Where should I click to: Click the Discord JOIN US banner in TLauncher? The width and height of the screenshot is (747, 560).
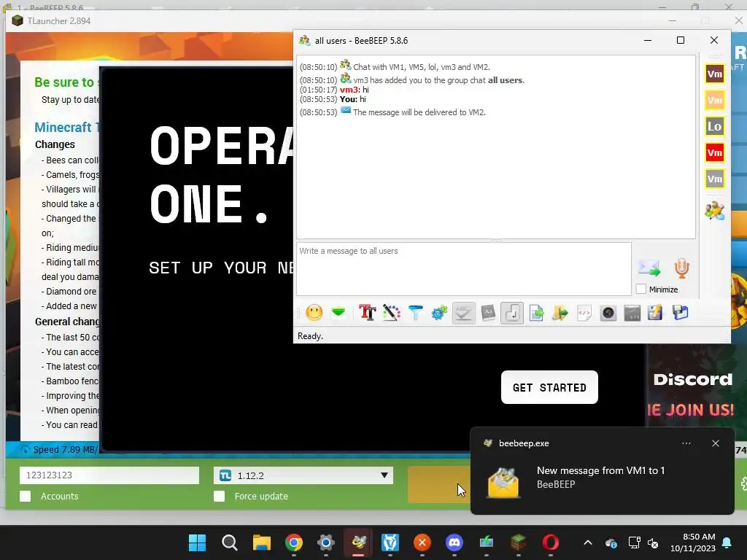[692, 395]
